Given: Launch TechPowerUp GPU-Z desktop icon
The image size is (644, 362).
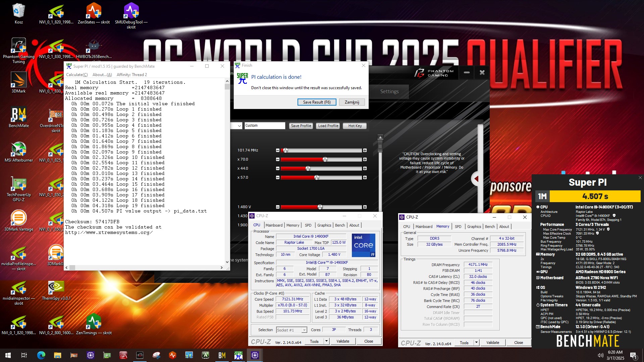Looking at the screenshot, I should coord(19,188).
